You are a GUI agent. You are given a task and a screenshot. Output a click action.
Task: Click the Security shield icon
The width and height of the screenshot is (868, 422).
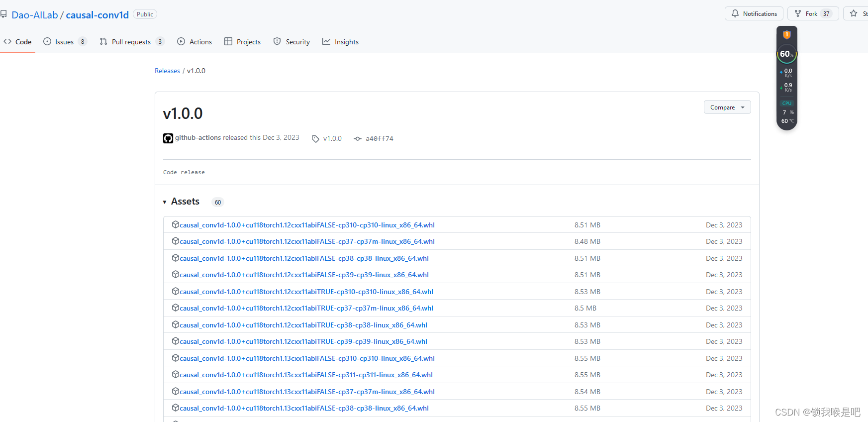point(277,41)
